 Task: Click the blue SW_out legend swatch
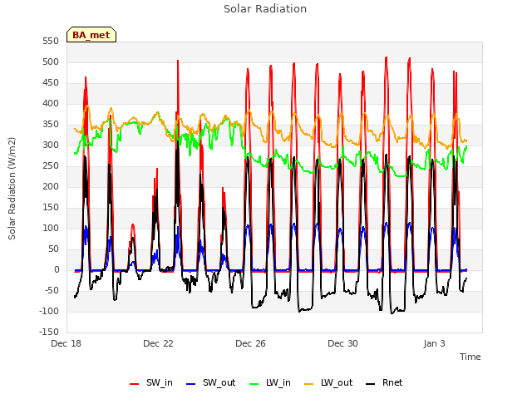(191, 384)
